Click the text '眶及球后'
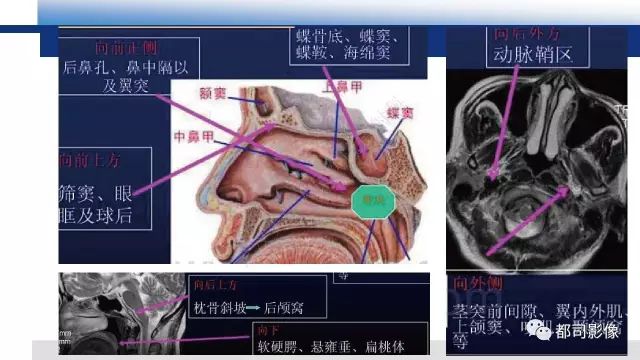 [96, 215]
